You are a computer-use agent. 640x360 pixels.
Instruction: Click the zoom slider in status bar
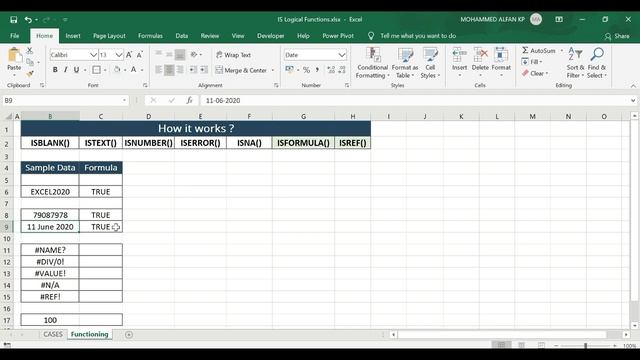point(585,346)
